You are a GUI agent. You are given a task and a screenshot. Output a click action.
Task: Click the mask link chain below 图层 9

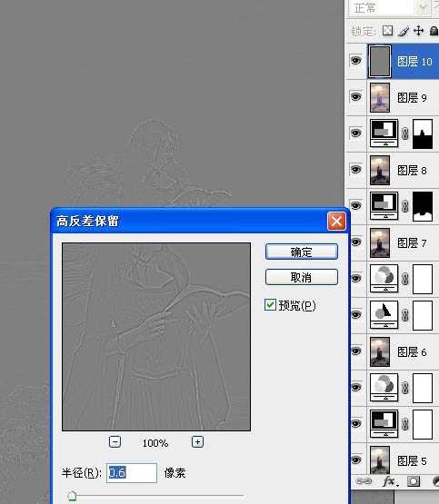(x=405, y=133)
